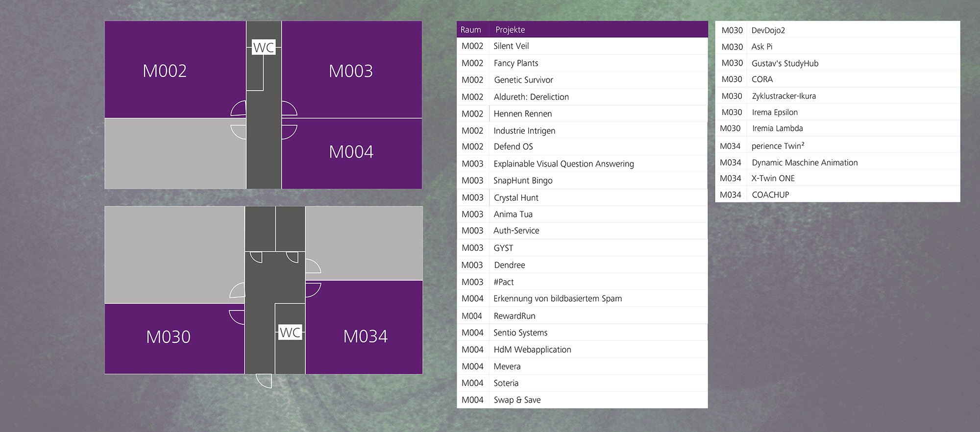Click the Dynamic Maschine Animation entry
Image resolution: width=980 pixels, height=432 pixels.
(x=805, y=163)
